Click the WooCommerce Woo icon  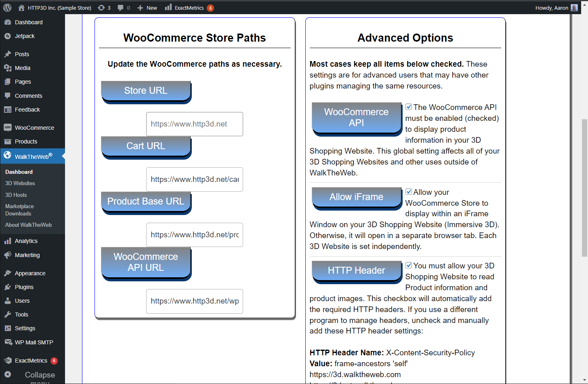[x=8, y=127]
